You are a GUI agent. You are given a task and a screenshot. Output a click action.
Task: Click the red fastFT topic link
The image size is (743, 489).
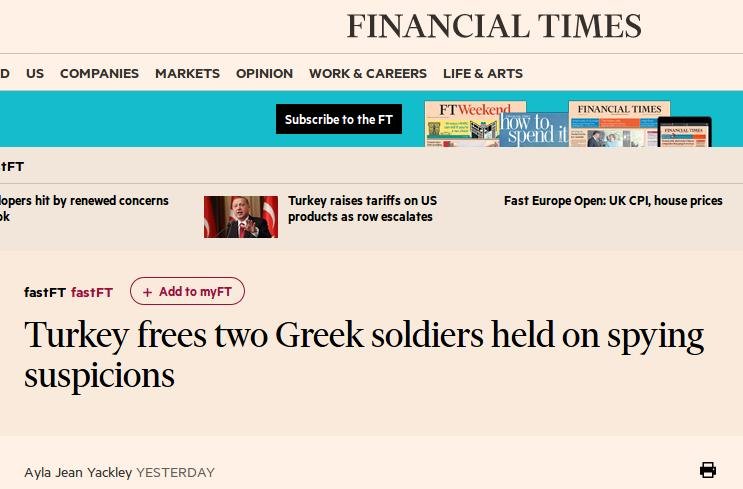tap(92, 292)
